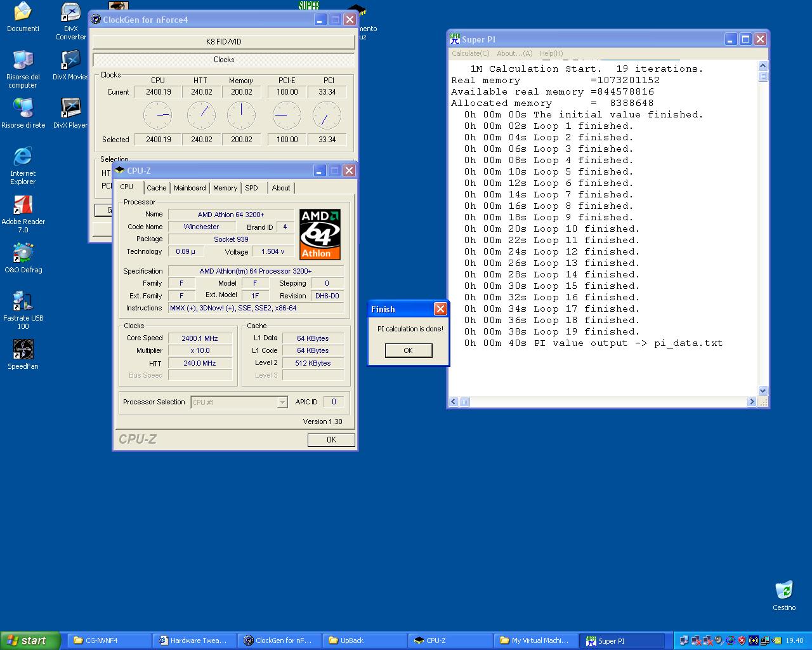Click the Clocks button in ClockGen

coord(223,60)
